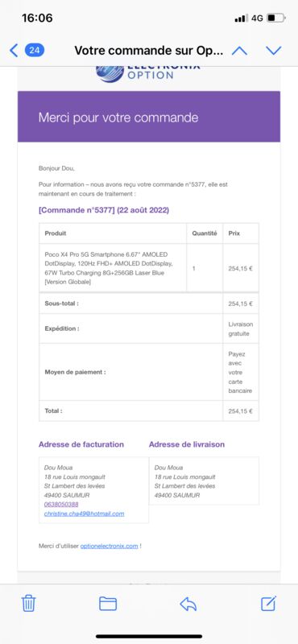
Task: Go to next message with down arrow
Action: point(273,51)
